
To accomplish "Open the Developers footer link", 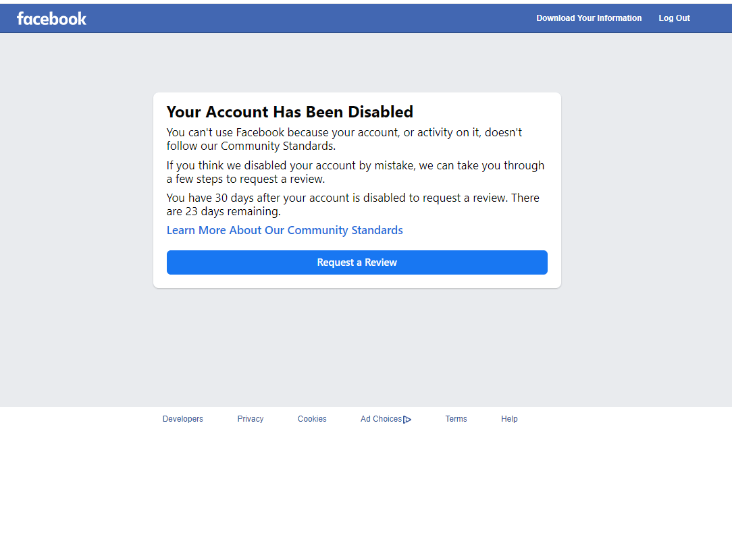I will tap(182, 419).
